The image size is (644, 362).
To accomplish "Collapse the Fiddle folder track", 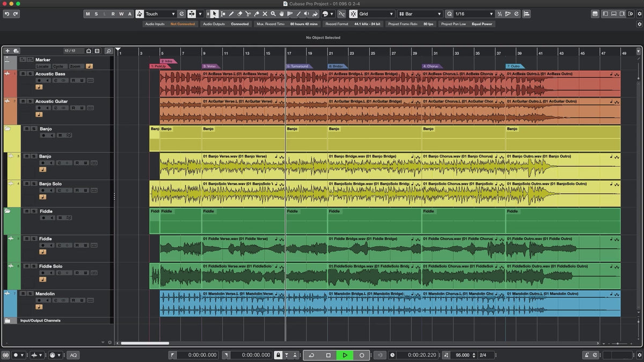I will coord(8,211).
